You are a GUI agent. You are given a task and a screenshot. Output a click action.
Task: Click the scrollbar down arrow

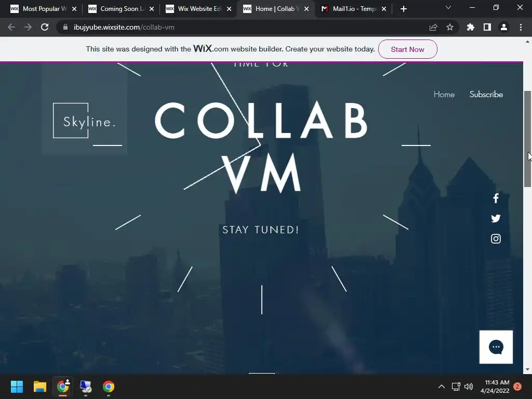pyautogui.click(x=527, y=369)
